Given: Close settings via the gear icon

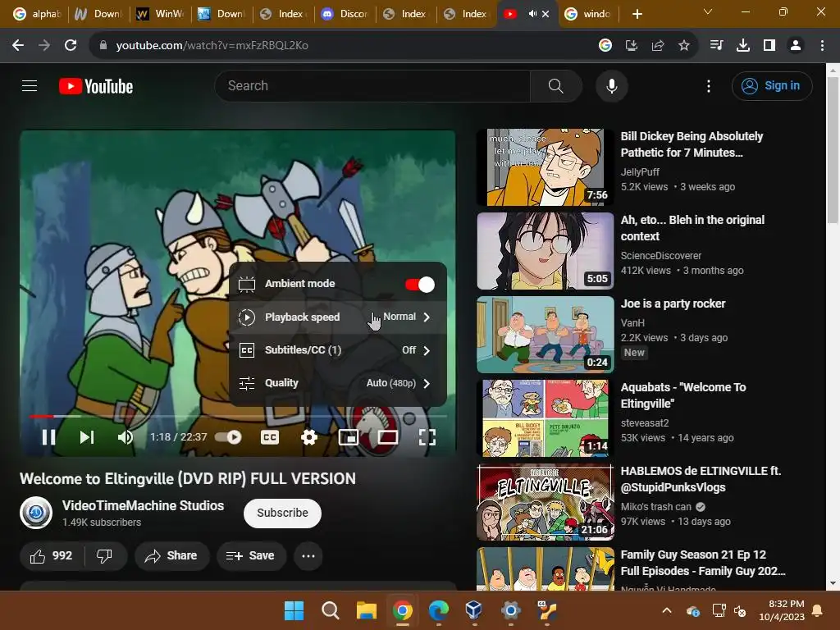Looking at the screenshot, I should 309,437.
